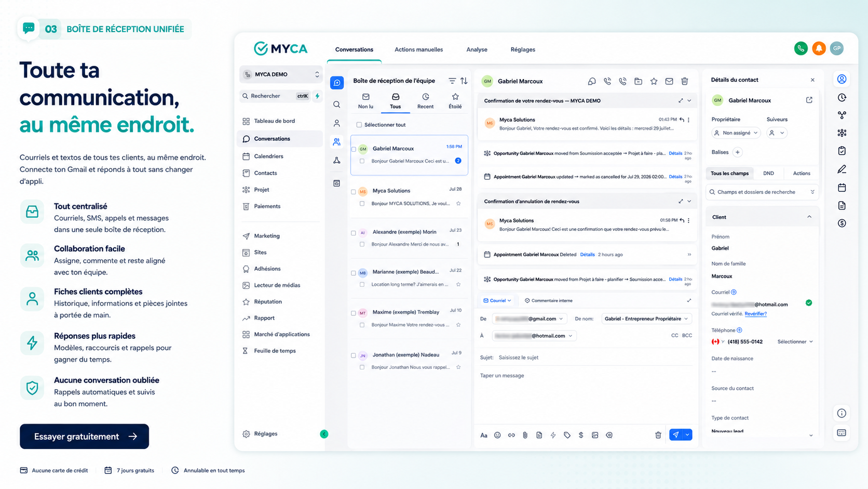This screenshot has width=868, height=489.
Task: Star the Jonathan (exemple) Nadeau conversation
Action: (458, 367)
